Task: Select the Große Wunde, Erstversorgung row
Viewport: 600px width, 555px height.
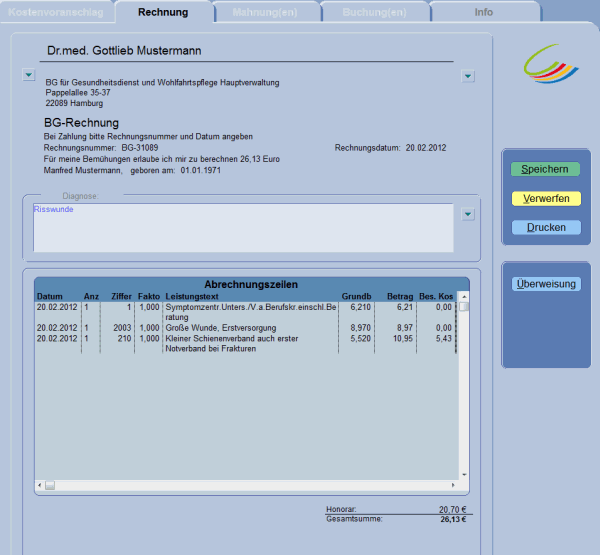Action: coord(220,327)
